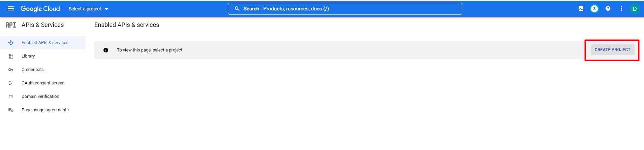This screenshot has height=150, width=644.
Task: Click the Search button label
Action: pos(251,9)
